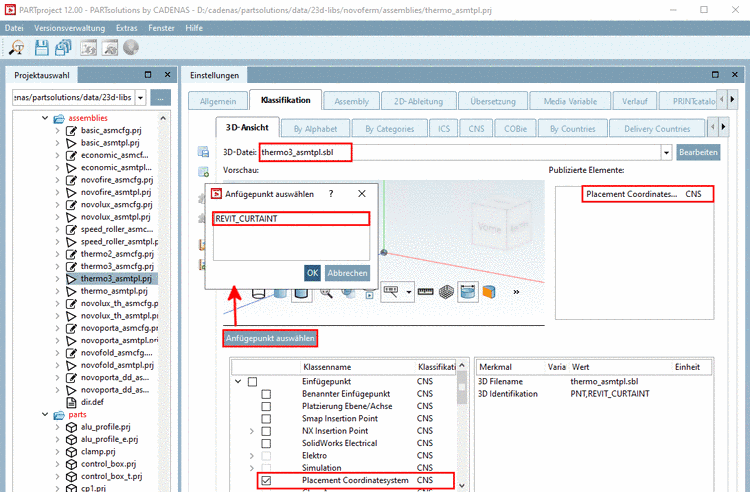The height and width of the screenshot is (492, 750).
Task: Expand thermo3_asmtpl.prj tree node
Action: click(x=57, y=278)
